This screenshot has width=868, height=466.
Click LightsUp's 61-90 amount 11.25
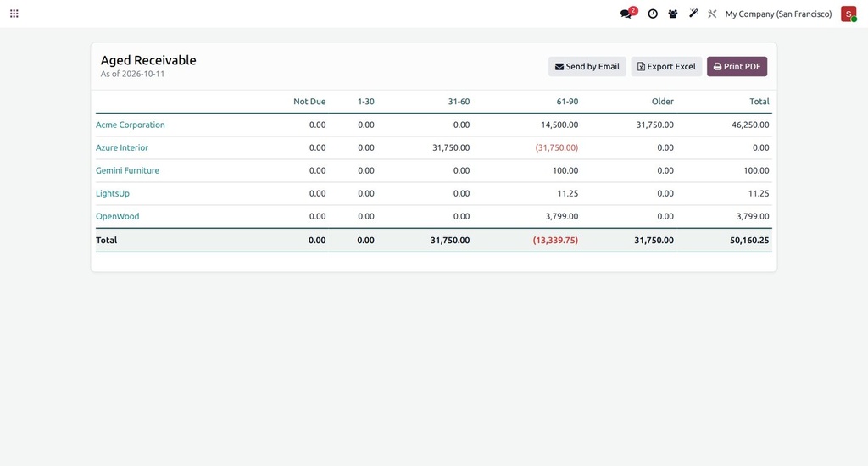point(567,194)
